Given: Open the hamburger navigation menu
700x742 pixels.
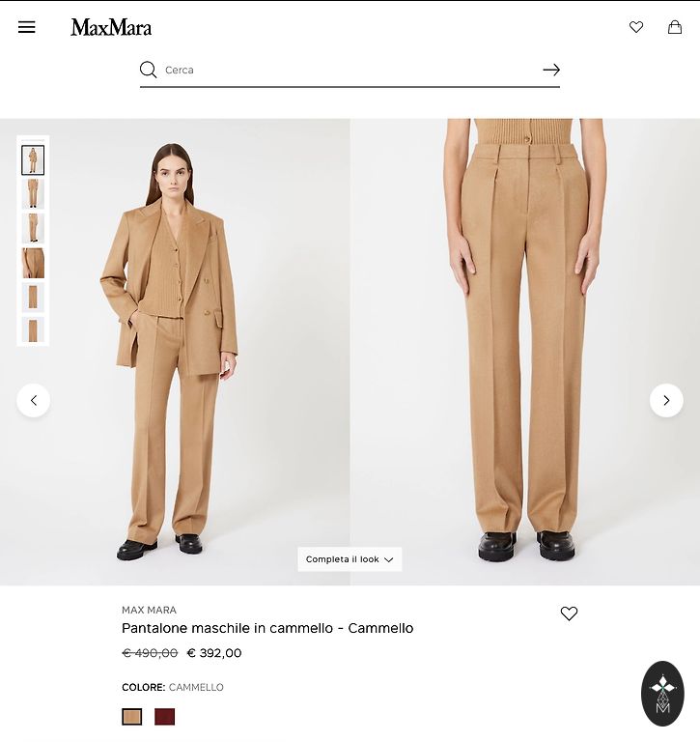Looking at the screenshot, I should 26,27.
